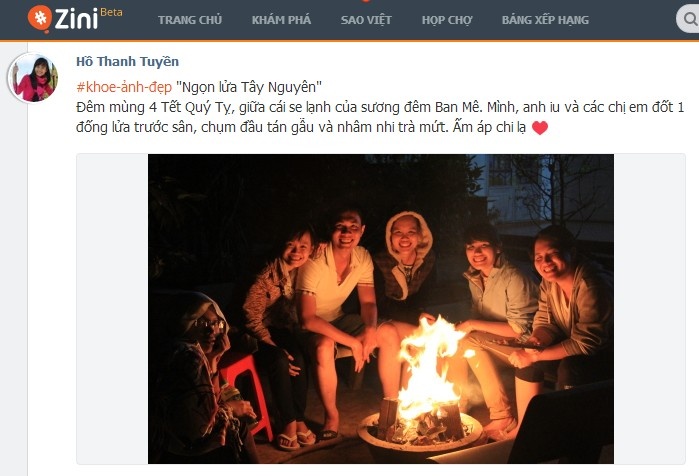
Task: Click the "Ngọn lửa Tây Nguyên" title text
Action: [249, 87]
